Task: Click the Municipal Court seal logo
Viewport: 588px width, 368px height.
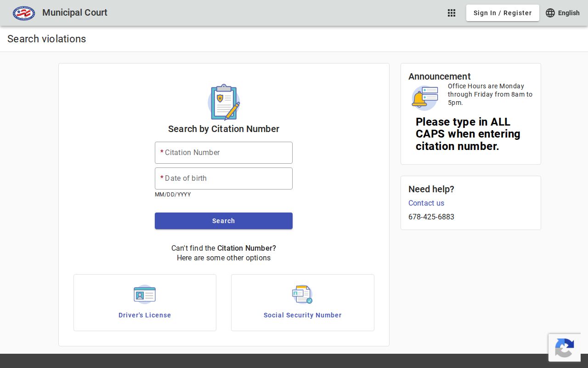Action: (24, 13)
